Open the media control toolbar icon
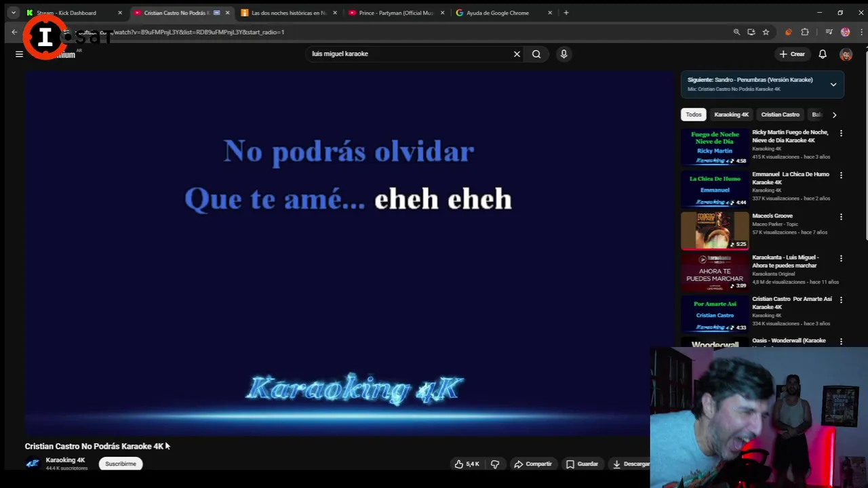The width and height of the screenshot is (868, 488). click(x=829, y=32)
